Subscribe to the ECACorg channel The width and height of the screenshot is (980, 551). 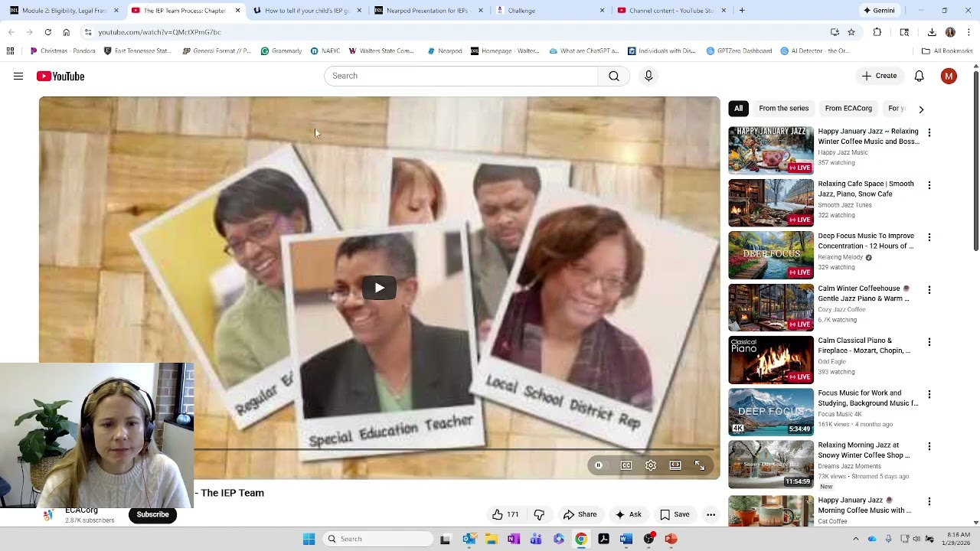coord(152,514)
